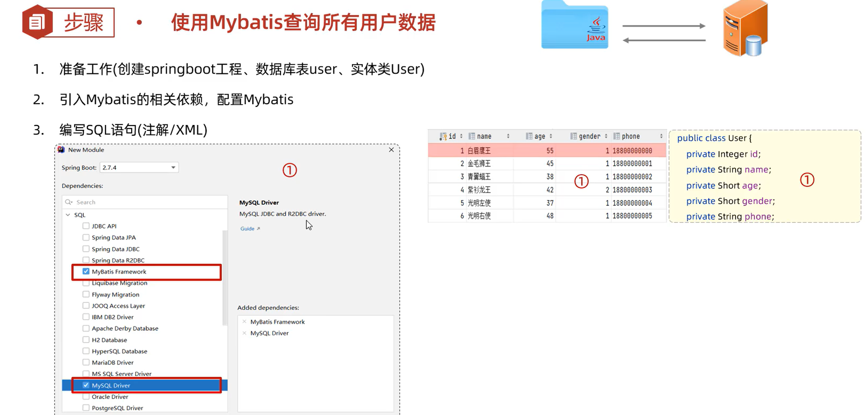Check the Oracle Driver checkbox
The height and width of the screenshot is (415, 868).
coord(86,397)
